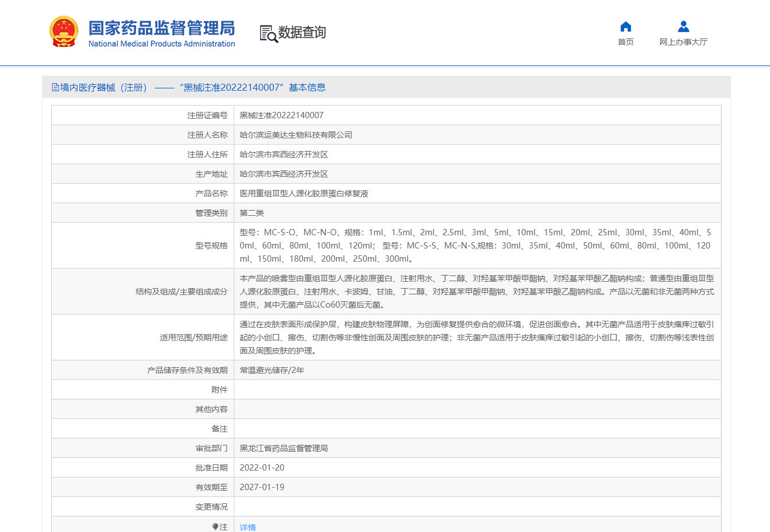Click the 其他内容 label cell
This screenshot has width=770, height=532.
point(143,409)
